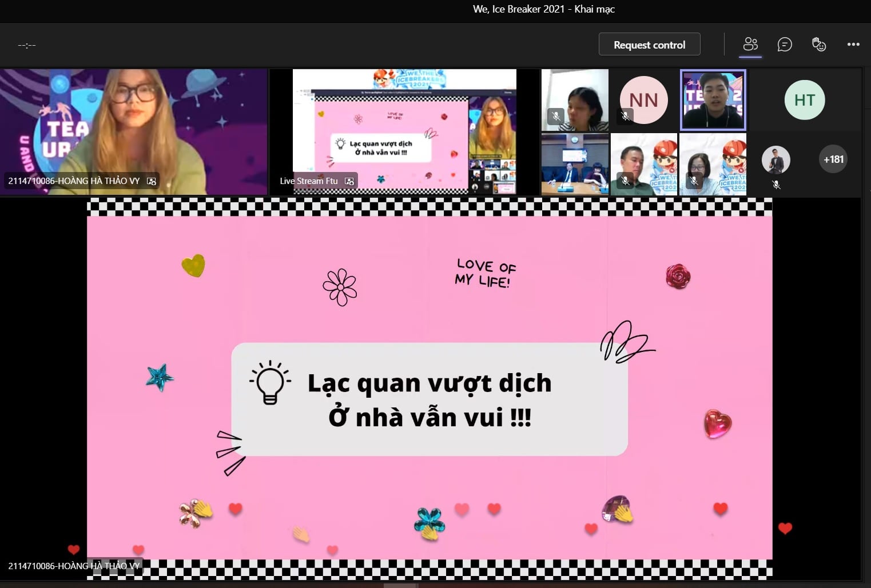Click pin icon beside top HOÀNG HÀ THẢO VY label
Viewport: 871px width, 588px height.
coord(152,181)
